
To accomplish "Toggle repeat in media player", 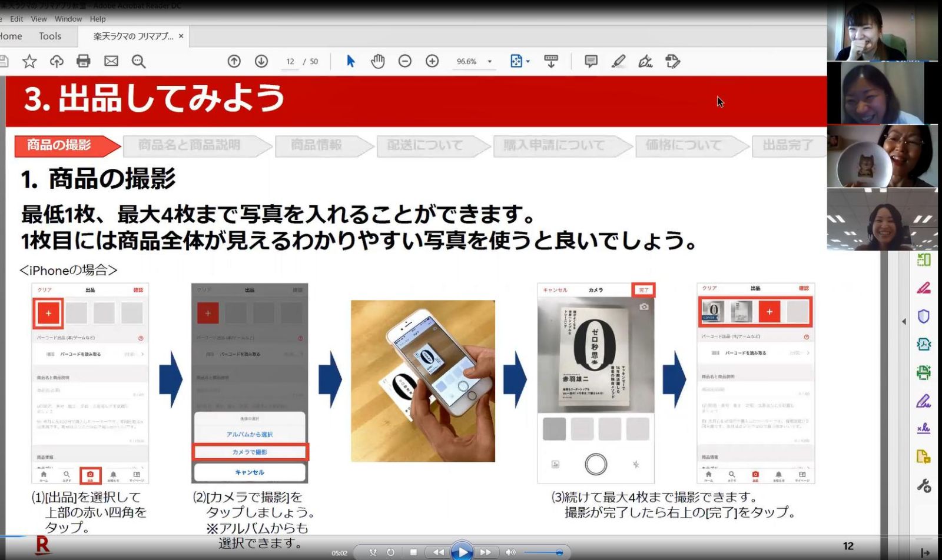I will click(390, 552).
